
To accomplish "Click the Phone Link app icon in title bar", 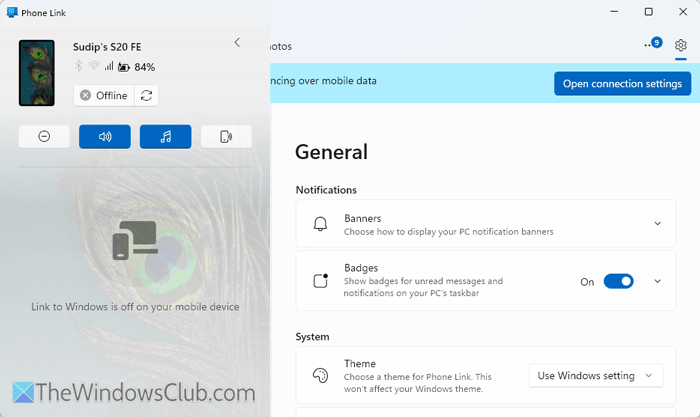I will (12, 13).
